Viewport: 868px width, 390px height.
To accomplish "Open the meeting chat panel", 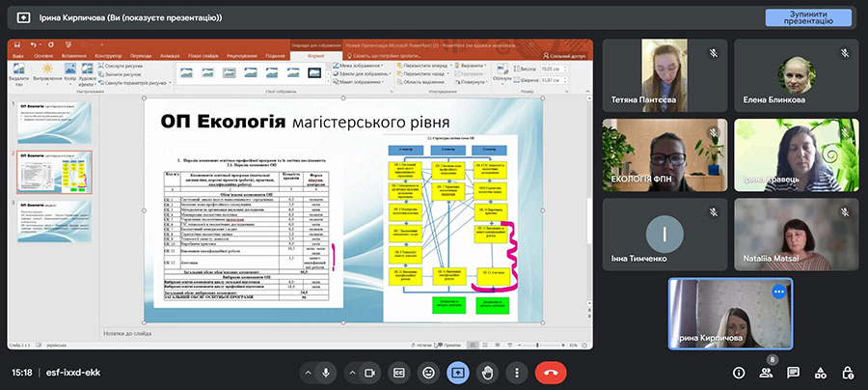I will click(793, 372).
